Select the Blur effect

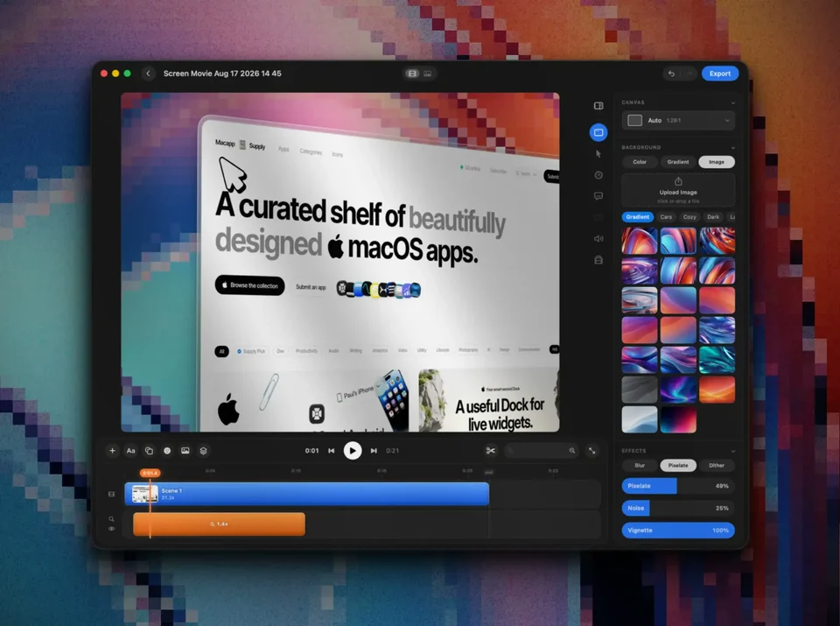(640, 465)
